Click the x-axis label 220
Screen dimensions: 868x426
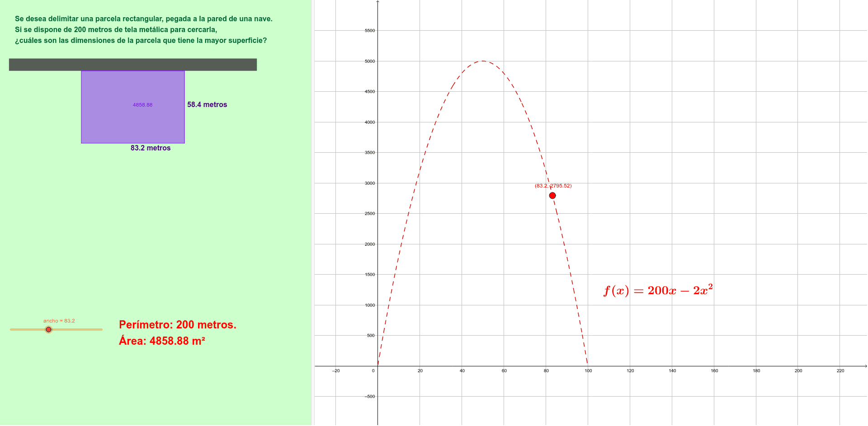click(840, 371)
